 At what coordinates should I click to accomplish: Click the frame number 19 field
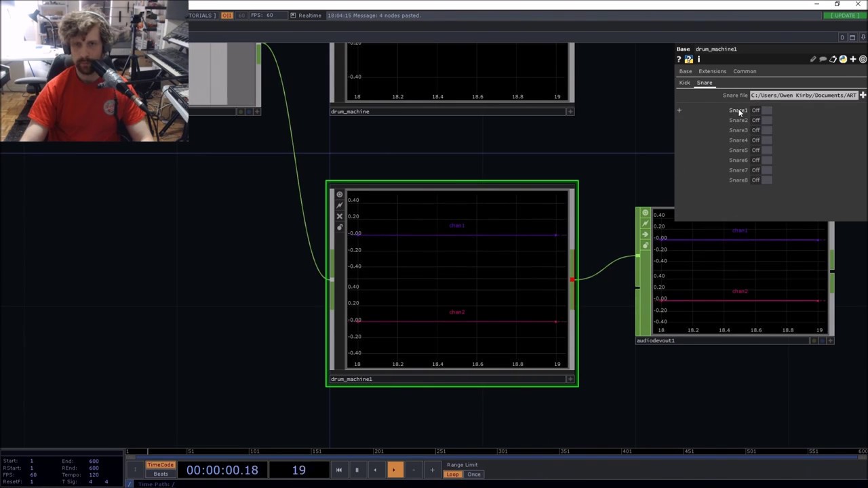click(x=299, y=470)
